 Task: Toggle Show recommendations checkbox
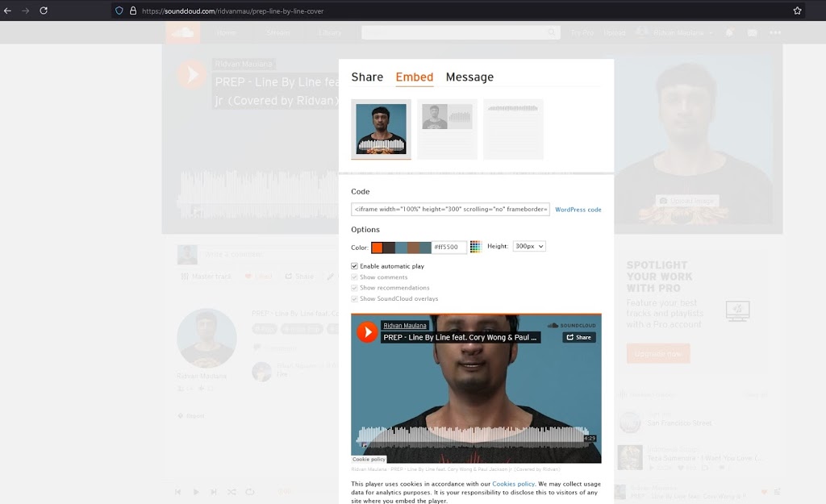pos(355,288)
